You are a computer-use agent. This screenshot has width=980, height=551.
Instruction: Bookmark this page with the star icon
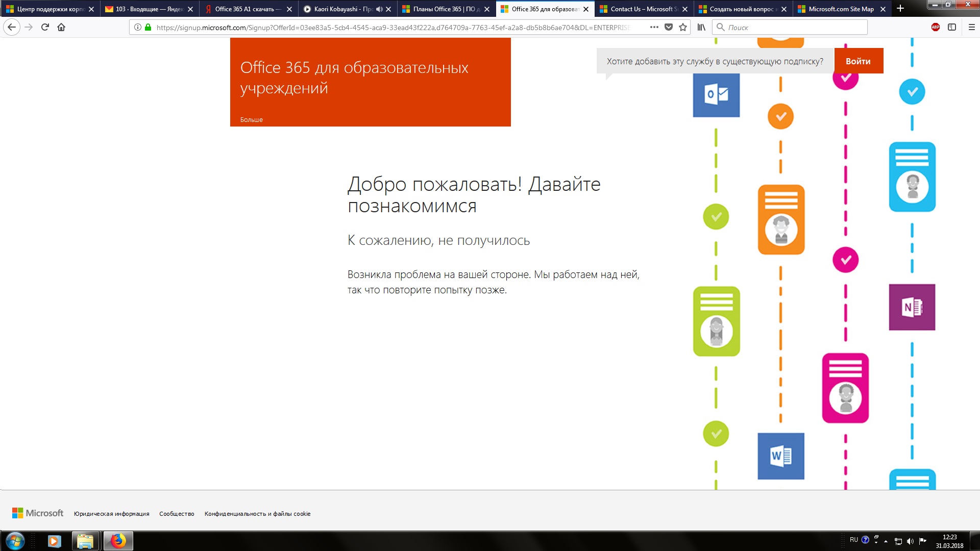coord(683,27)
